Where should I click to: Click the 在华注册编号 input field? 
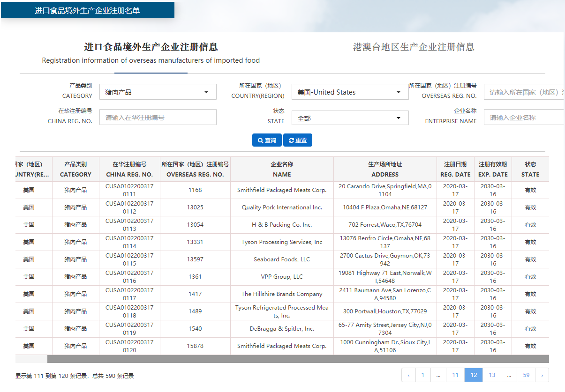(x=158, y=118)
